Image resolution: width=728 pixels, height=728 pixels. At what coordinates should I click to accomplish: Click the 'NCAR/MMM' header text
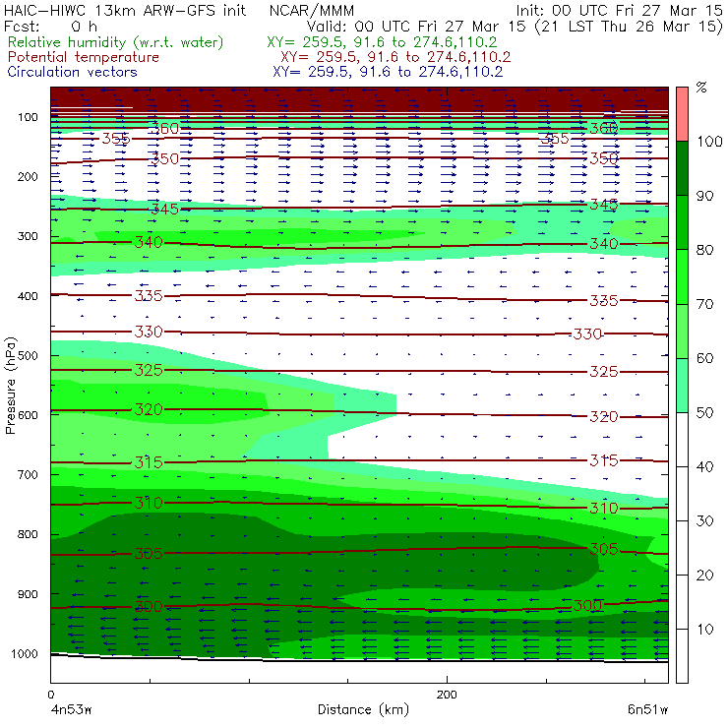312,11
